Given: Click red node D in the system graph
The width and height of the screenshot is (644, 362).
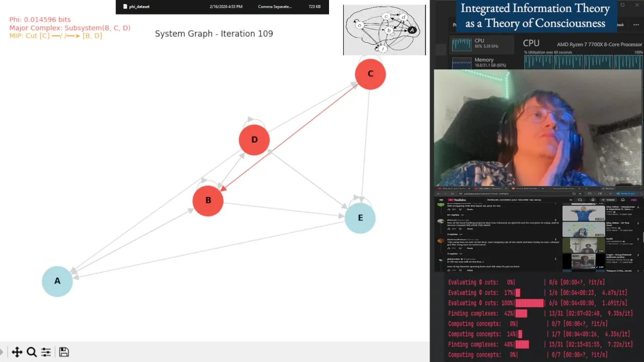Looking at the screenshot, I should click(x=254, y=140).
